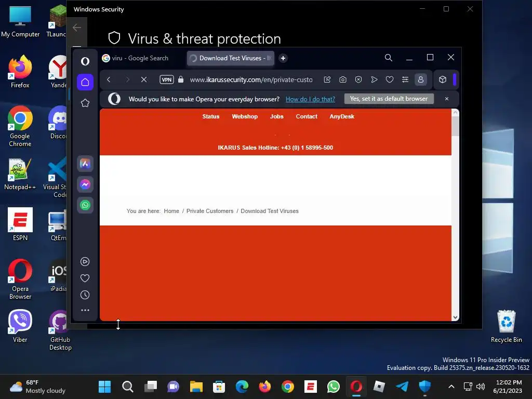The height and width of the screenshot is (399, 532).
Task: Select Opera Browser desktop shortcut
Action: pyautogui.click(x=20, y=279)
